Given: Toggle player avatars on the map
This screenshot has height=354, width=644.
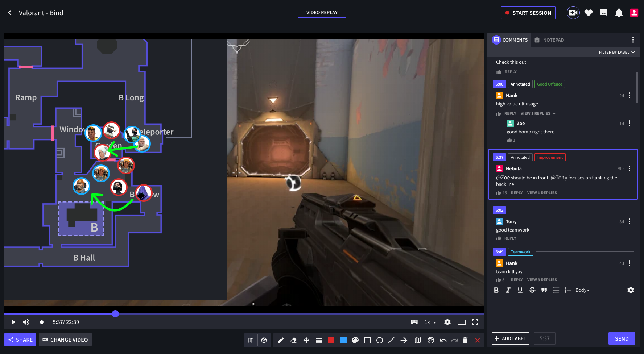Looking at the screenshot, I should tap(264, 340).
